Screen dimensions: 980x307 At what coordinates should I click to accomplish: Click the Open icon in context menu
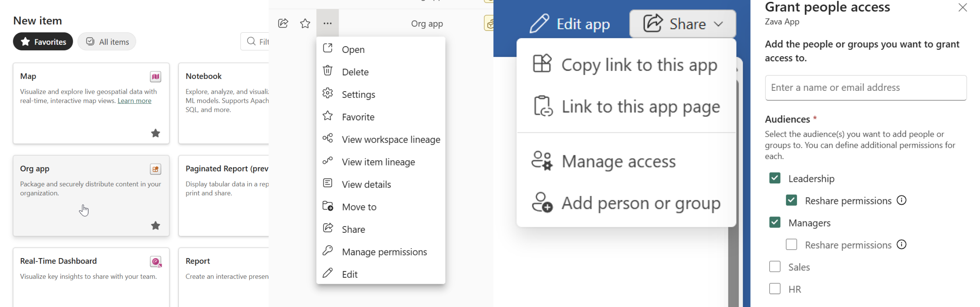(x=328, y=49)
